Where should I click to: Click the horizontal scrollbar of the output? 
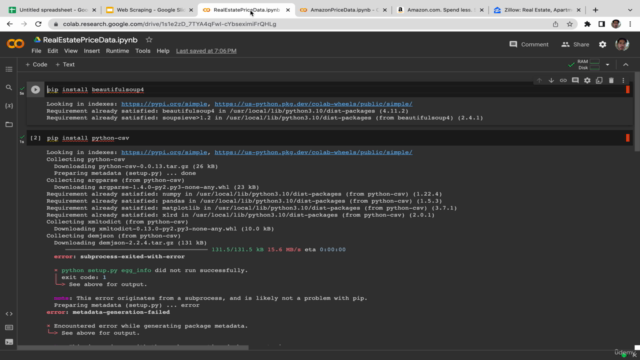(133, 348)
